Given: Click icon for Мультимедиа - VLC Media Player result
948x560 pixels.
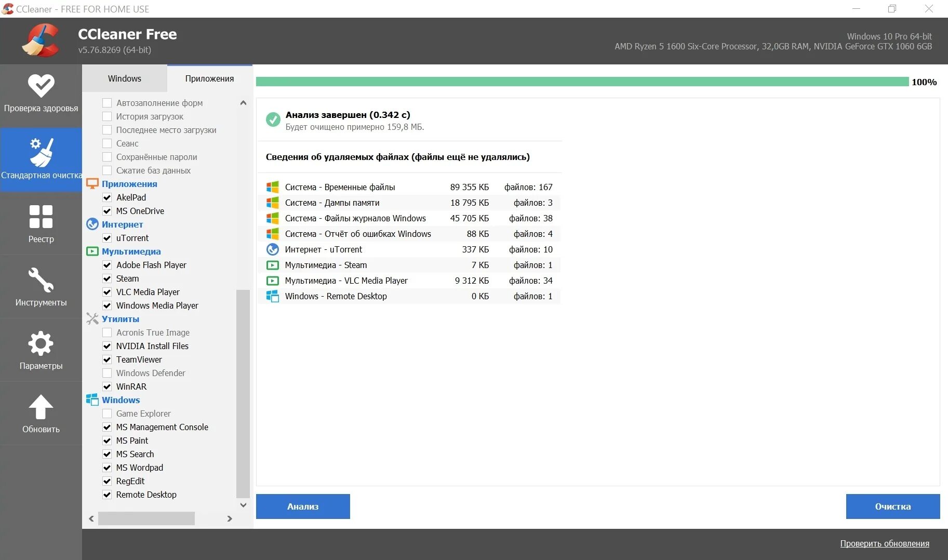Looking at the screenshot, I should [272, 281].
